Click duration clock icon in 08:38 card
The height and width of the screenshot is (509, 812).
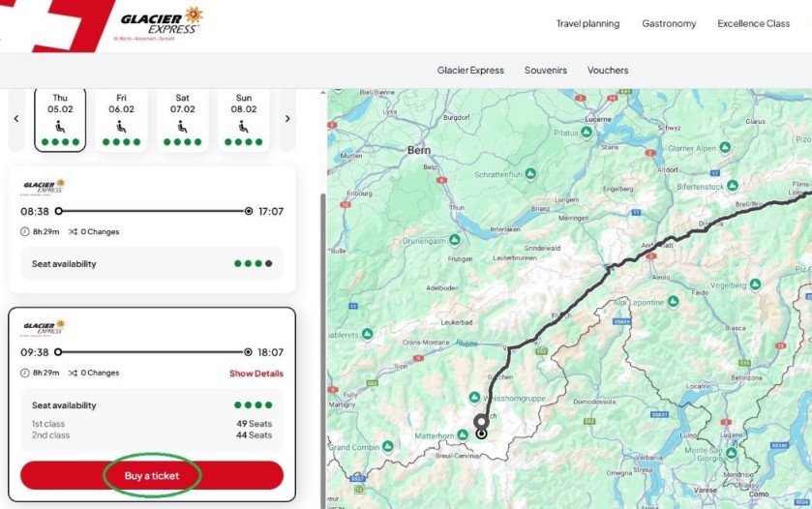point(24,232)
